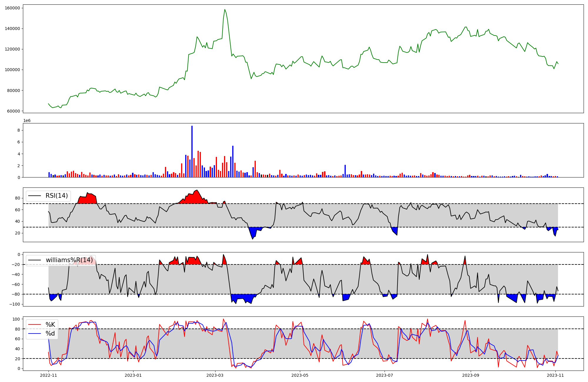The height and width of the screenshot is (382, 588).
Task: Click the -100 Williams axis tick label
Action: [14, 304]
